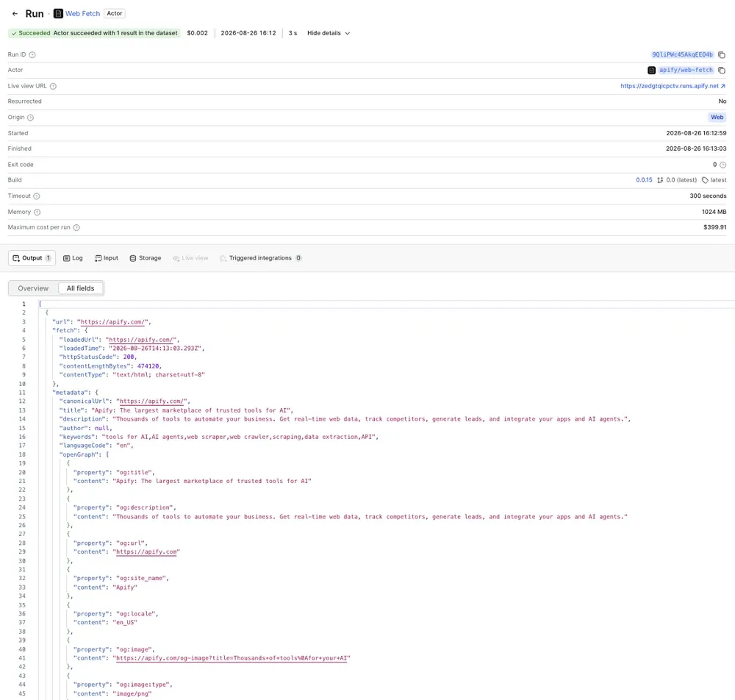Click the "openGraph" key on line 18
735x700 pixels.
pos(79,455)
